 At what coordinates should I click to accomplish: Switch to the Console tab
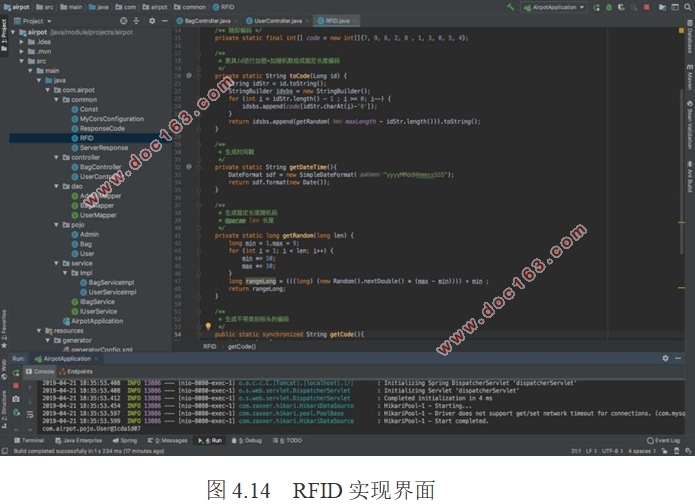40,371
